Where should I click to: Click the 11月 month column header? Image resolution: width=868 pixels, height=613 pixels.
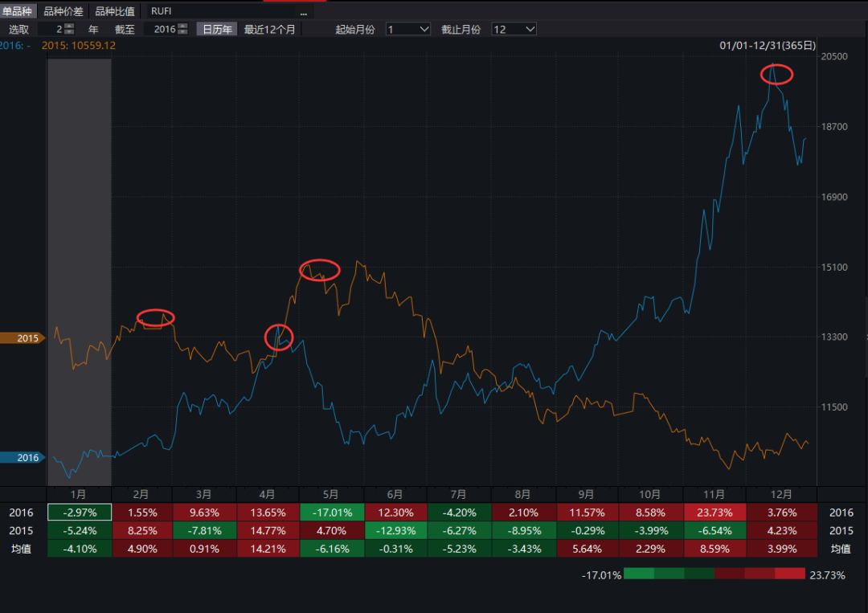(x=714, y=494)
